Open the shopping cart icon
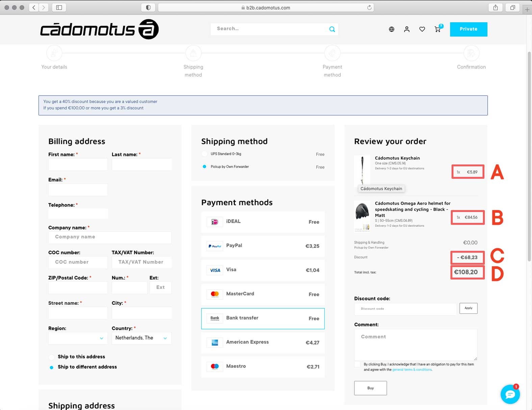 pyautogui.click(x=438, y=29)
